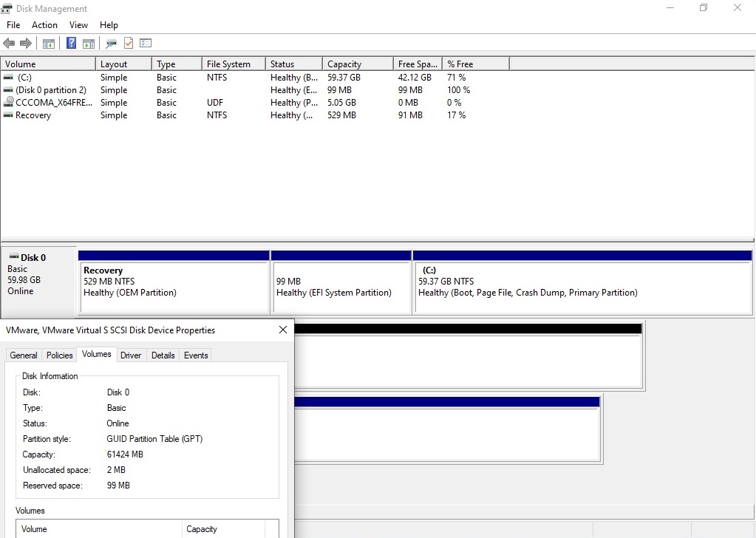Screen dimensions: 756x538
Task: Open the View menu
Action: coord(78,25)
